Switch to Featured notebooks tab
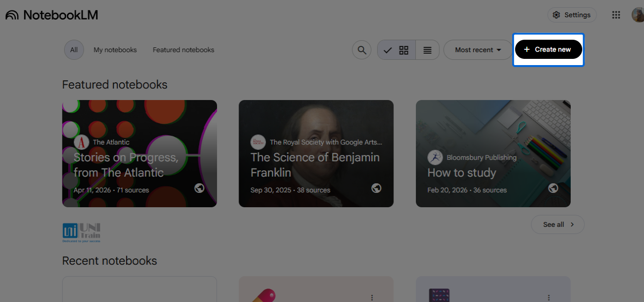Screen dimensions: 644x302 click(184, 50)
